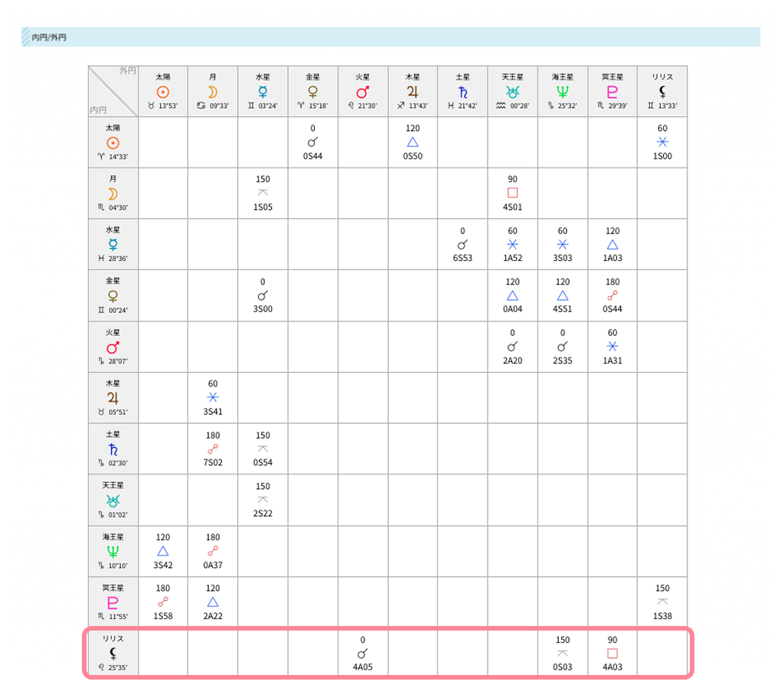Viewport: 784px width, 688px height.
Task: Click the Jupiter glyph in the 木星 row header
Action: pos(113,396)
